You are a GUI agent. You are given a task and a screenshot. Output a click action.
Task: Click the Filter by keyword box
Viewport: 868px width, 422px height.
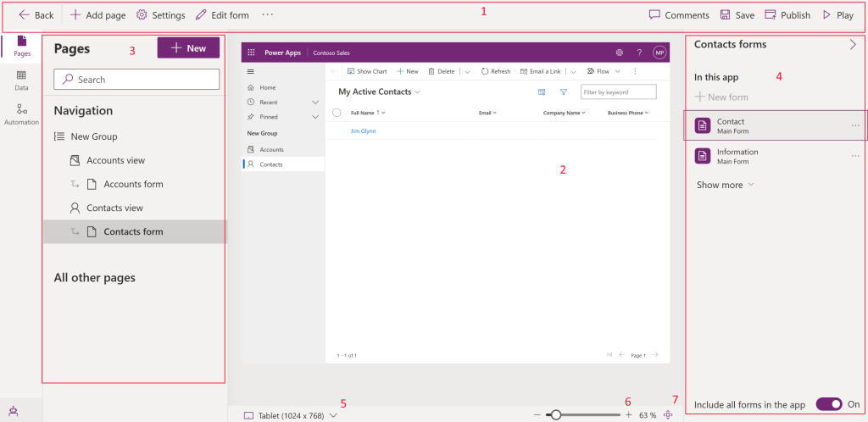click(x=618, y=92)
